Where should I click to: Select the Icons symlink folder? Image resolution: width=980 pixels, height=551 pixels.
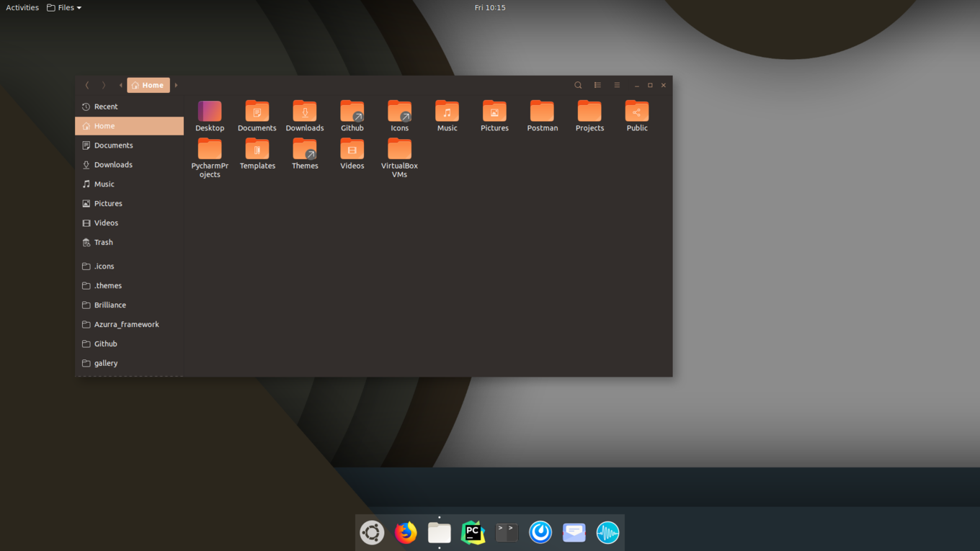pyautogui.click(x=400, y=112)
